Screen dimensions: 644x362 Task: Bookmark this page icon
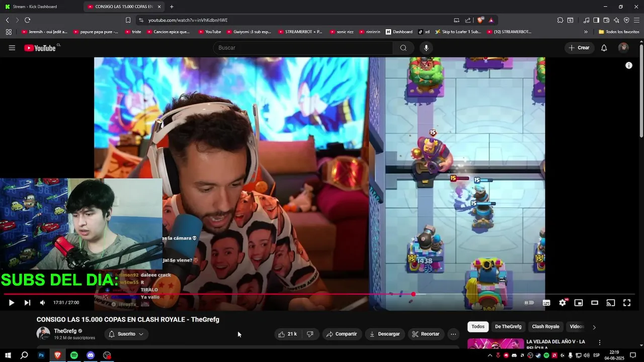pos(128,20)
